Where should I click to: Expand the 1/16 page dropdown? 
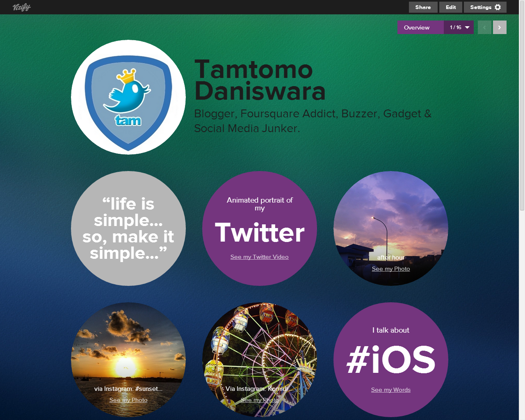[x=459, y=27]
